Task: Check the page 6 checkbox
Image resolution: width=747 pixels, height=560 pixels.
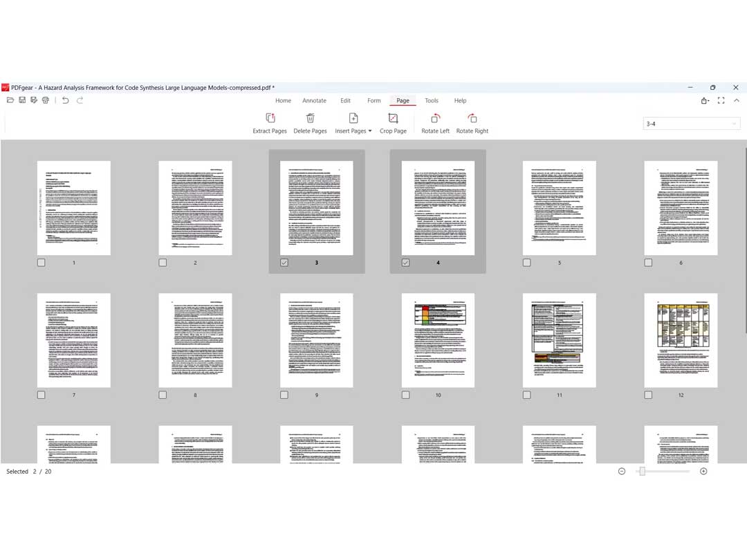Action: click(648, 263)
